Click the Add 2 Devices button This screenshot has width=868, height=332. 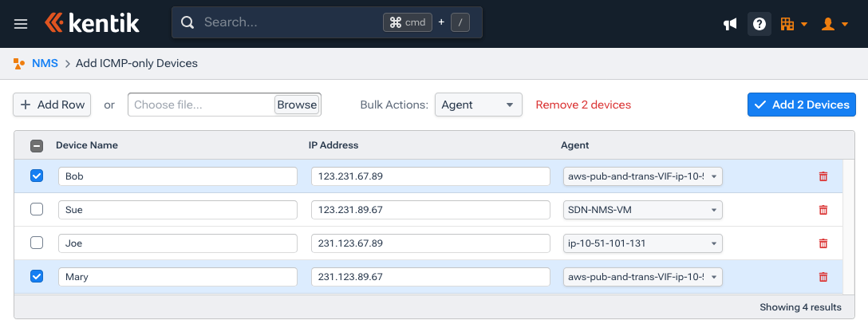[802, 105]
